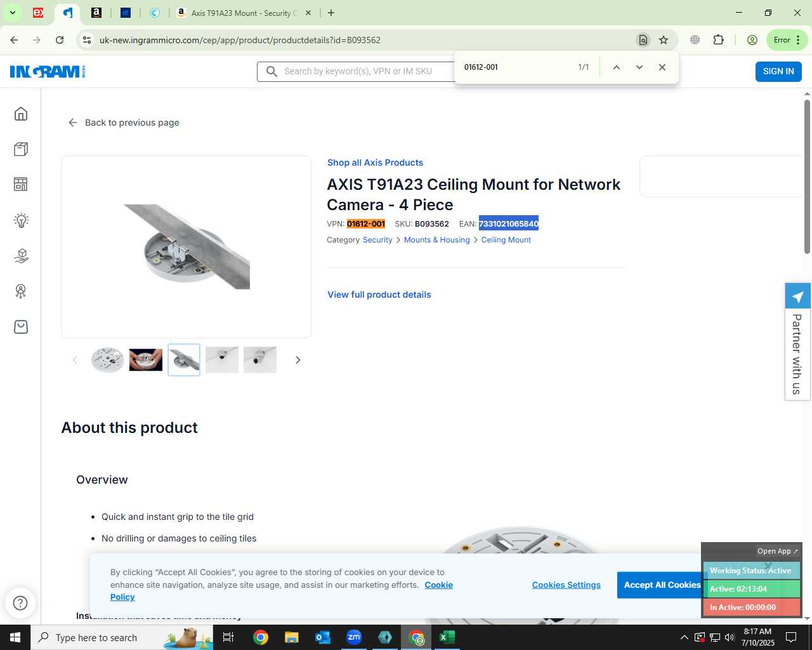Screen dimensions: 812x650
Task: Select the fourth camera thumbnail
Action: [222, 360]
